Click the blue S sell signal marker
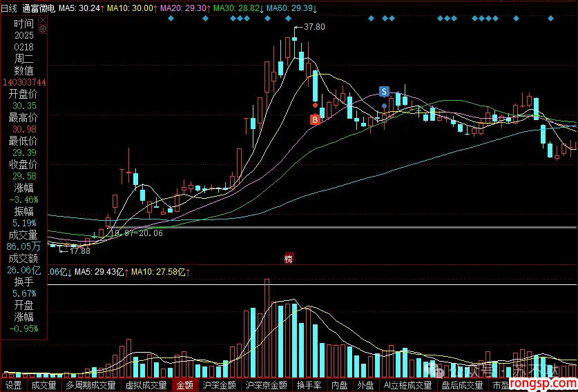The width and height of the screenshot is (578, 392). coord(384,92)
